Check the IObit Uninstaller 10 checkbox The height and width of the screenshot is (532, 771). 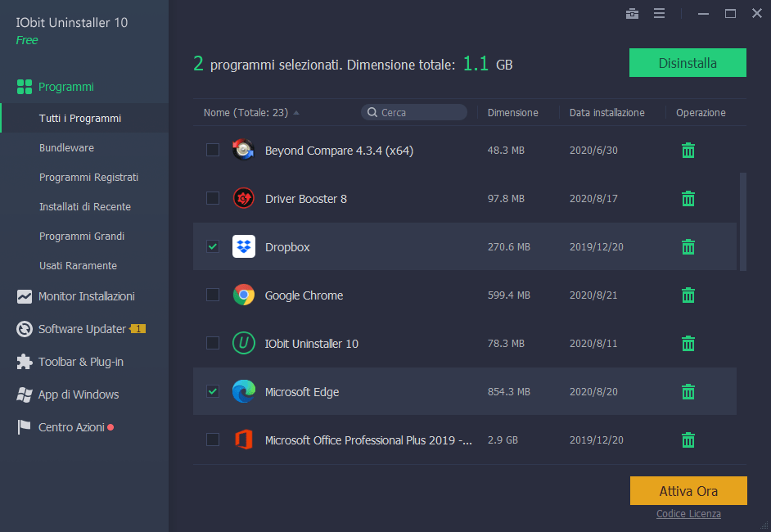(x=213, y=343)
